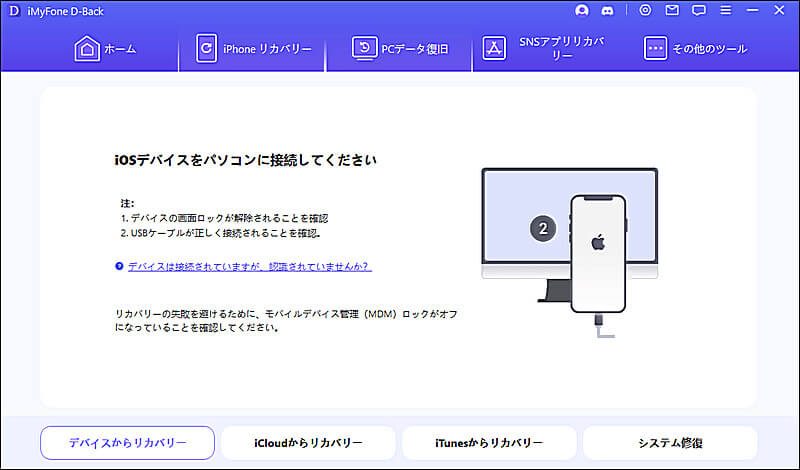The image size is (800, 470).
Task: Select デバイスからリカバリー button
Action: (128, 443)
